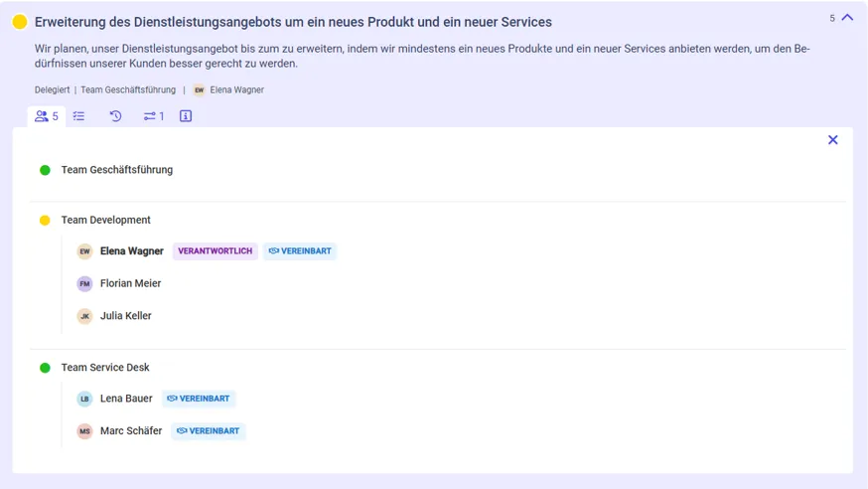Open Elena Wagner's avatar in Team Development
Viewport: 868px width, 489px height.
[x=84, y=251]
